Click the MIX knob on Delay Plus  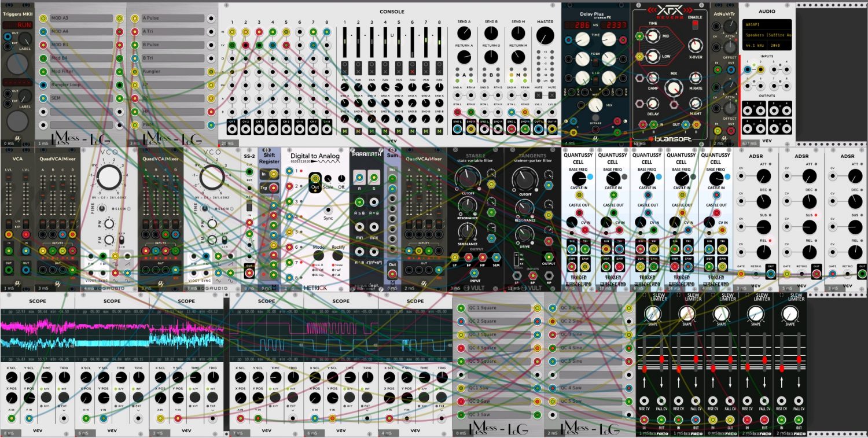(x=595, y=105)
